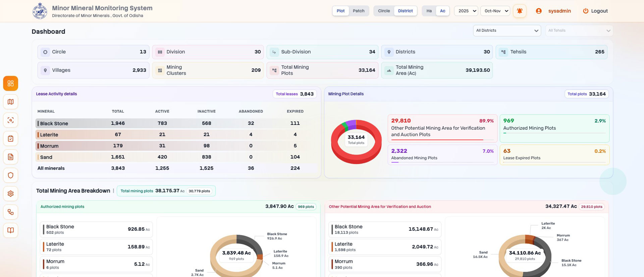
Task: Open the All Tehsils dropdown
Action: click(579, 31)
